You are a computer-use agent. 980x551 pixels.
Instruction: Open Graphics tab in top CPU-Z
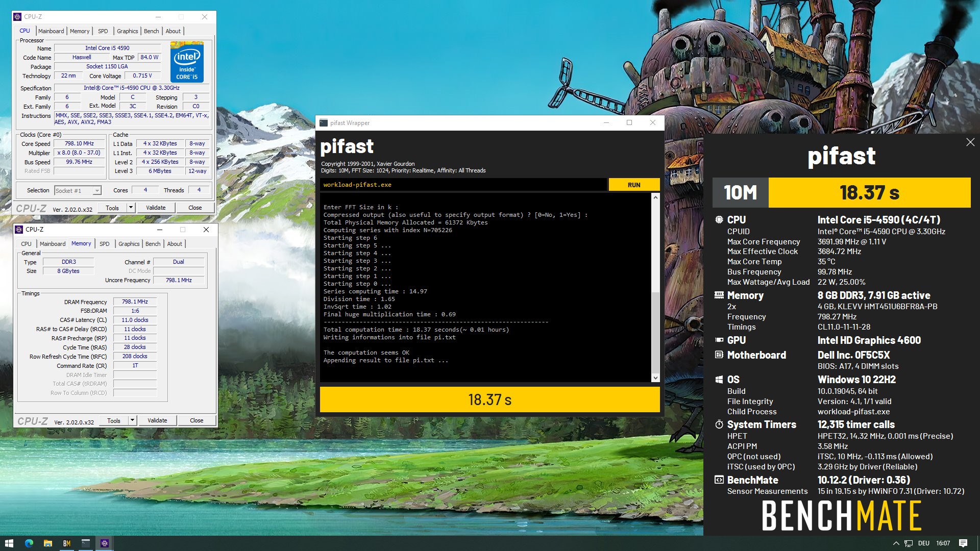point(128,31)
